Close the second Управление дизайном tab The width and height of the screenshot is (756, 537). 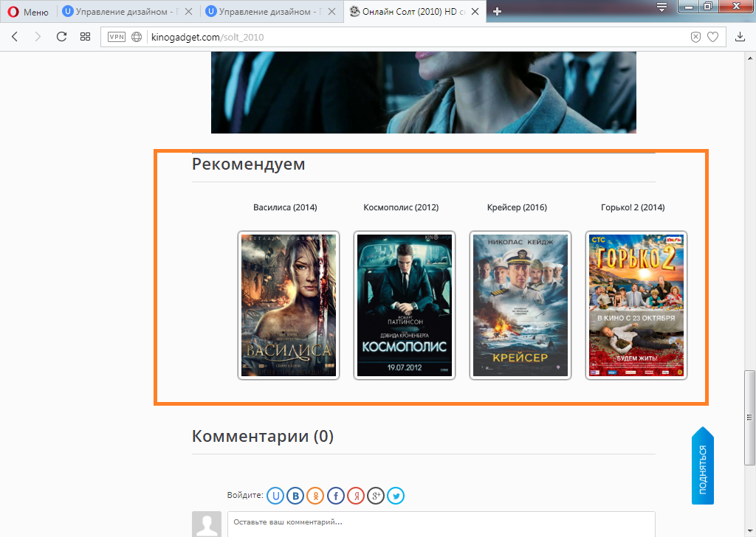(331, 12)
